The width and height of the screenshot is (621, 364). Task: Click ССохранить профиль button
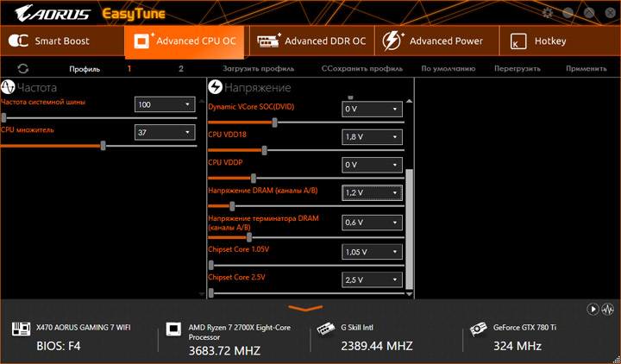362,68
